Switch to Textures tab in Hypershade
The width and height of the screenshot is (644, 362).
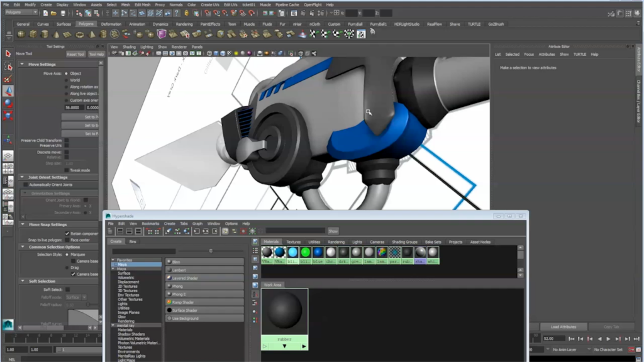293,242
